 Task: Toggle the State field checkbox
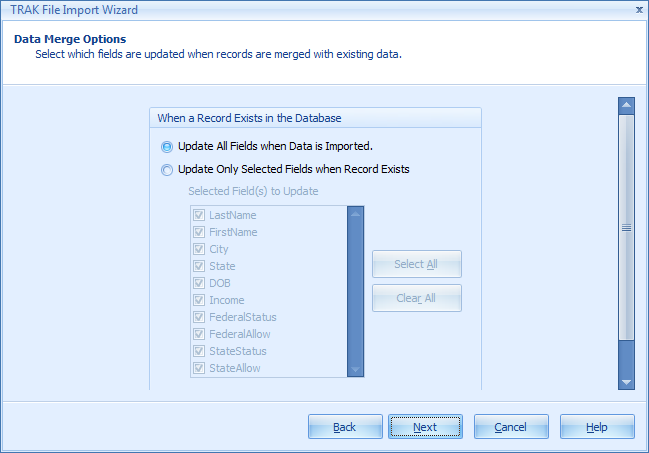coord(200,266)
